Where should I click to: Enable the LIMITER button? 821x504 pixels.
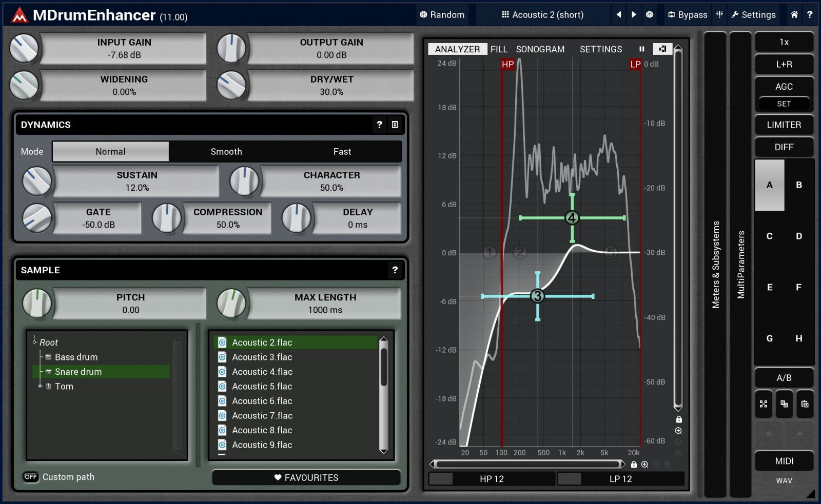pyautogui.click(x=784, y=125)
